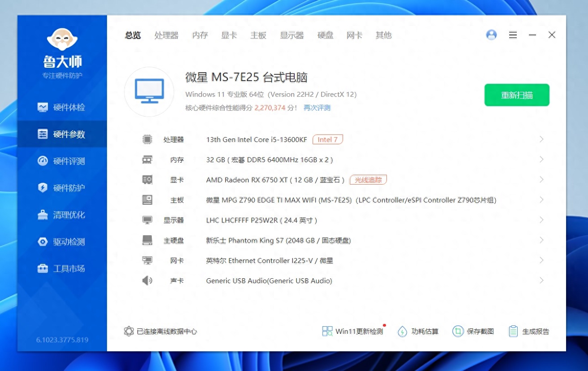Click the 鲁大师 monkey logo

pyautogui.click(x=62, y=39)
